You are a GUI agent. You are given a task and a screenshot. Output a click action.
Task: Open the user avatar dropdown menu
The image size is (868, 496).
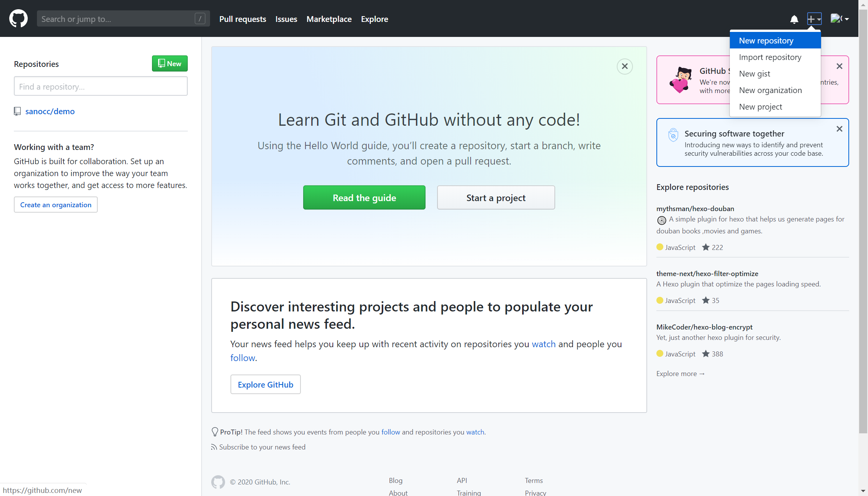840,19
